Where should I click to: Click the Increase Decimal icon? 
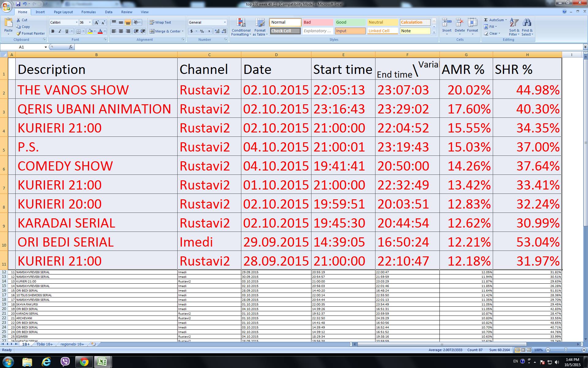[x=217, y=31]
